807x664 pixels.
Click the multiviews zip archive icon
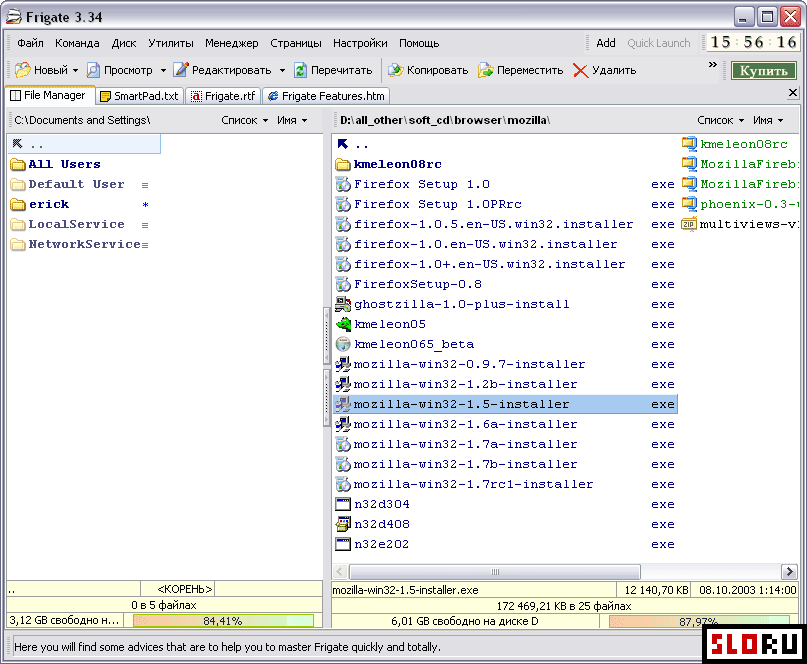pos(689,224)
